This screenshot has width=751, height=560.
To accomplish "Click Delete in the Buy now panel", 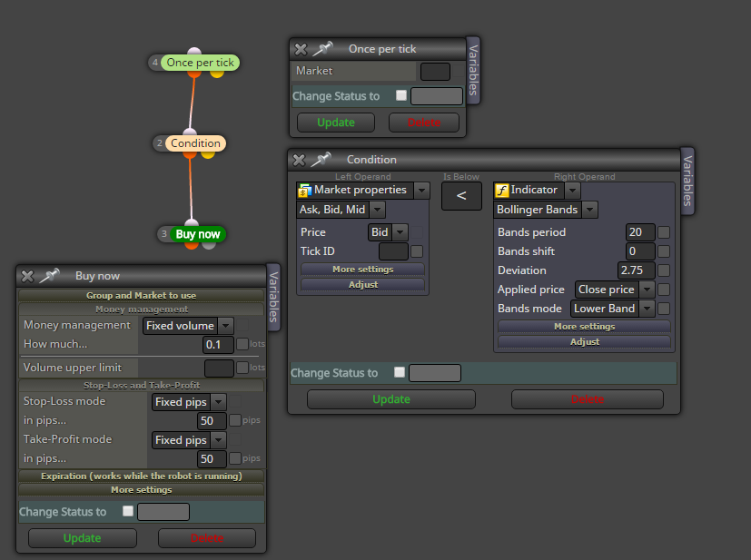I will point(207,538).
